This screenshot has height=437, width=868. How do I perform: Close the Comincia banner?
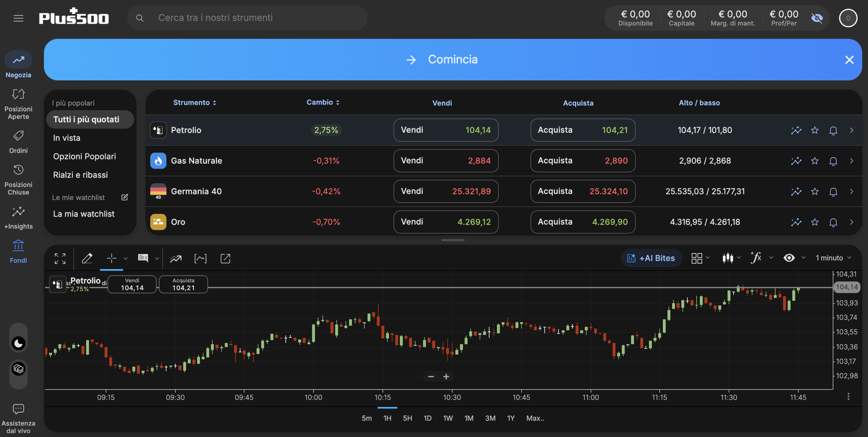coord(850,60)
